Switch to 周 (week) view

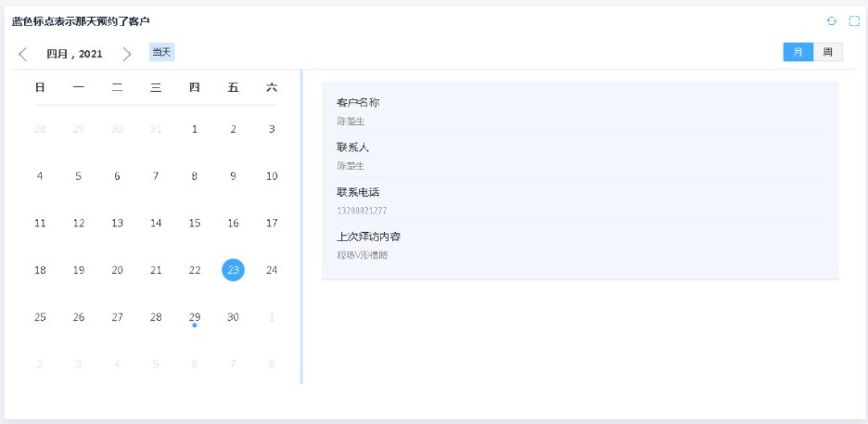[x=827, y=52]
